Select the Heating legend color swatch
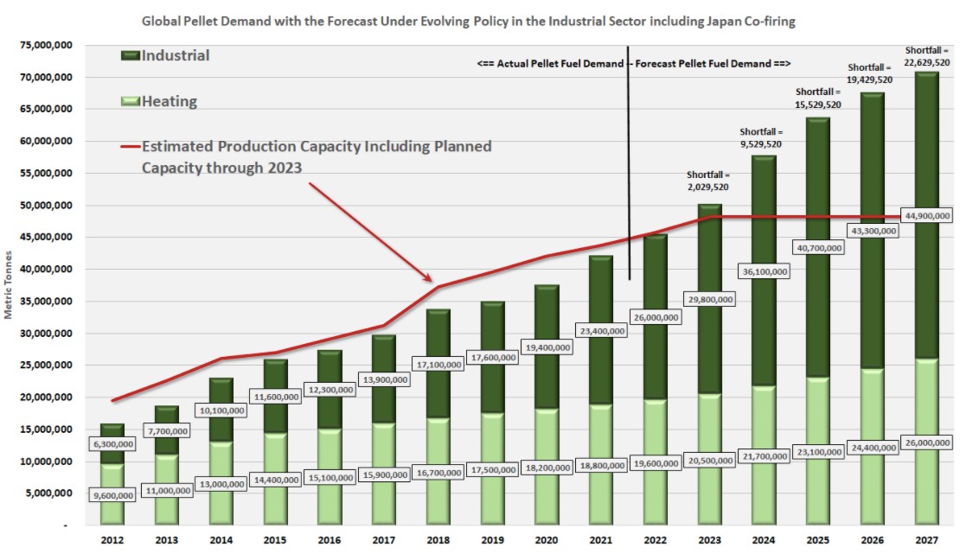The width and height of the screenshot is (960, 560). [x=131, y=101]
